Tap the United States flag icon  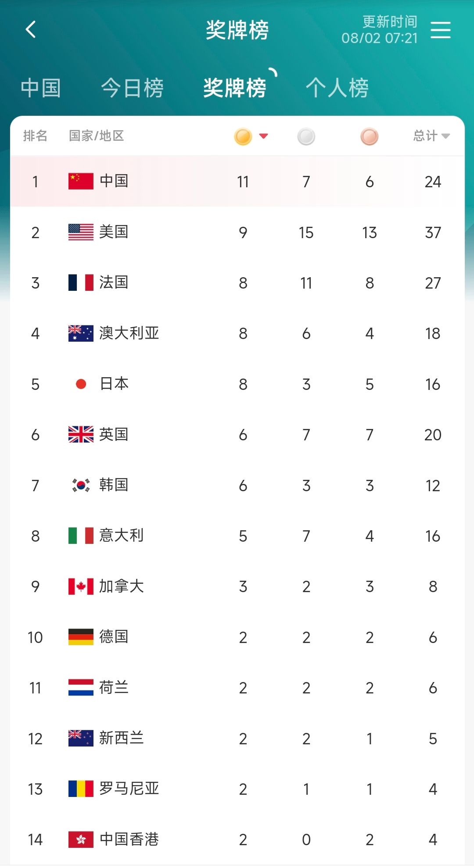pos(81,232)
